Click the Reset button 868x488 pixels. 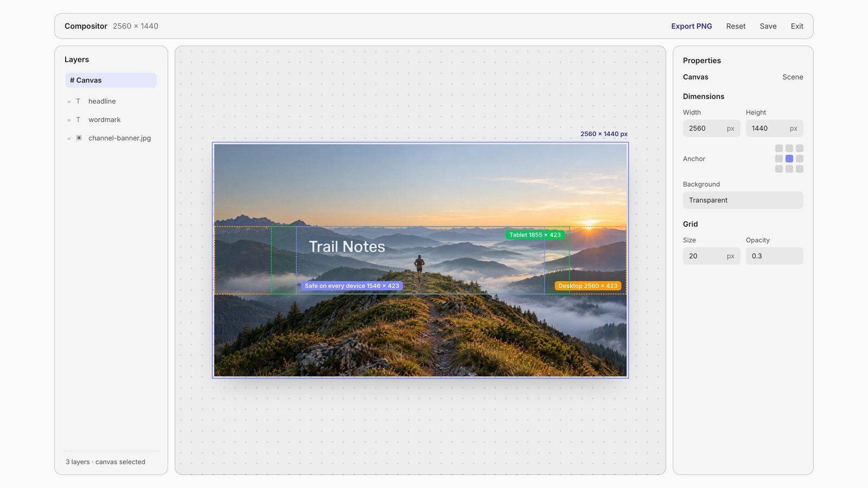coord(736,26)
